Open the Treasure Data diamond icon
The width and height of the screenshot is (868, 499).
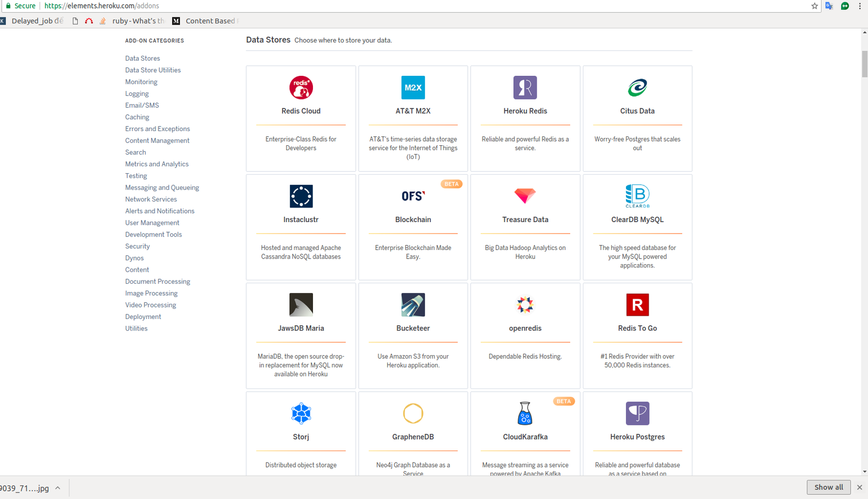(x=525, y=196)
